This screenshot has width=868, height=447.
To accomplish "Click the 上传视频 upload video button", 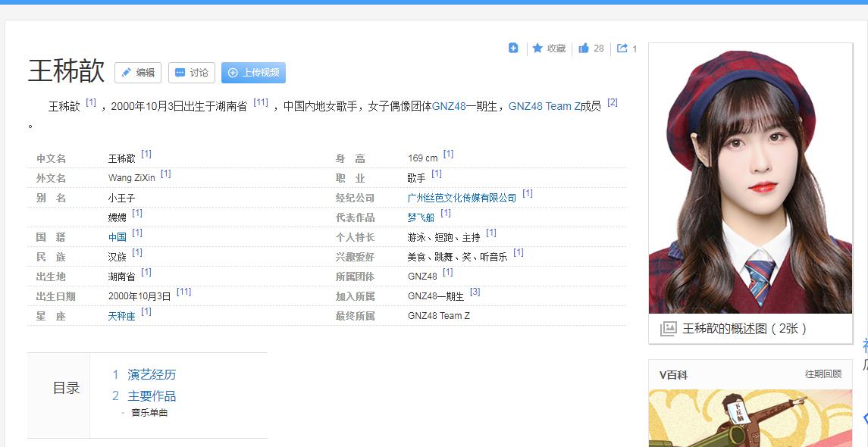I will point(253,73).
